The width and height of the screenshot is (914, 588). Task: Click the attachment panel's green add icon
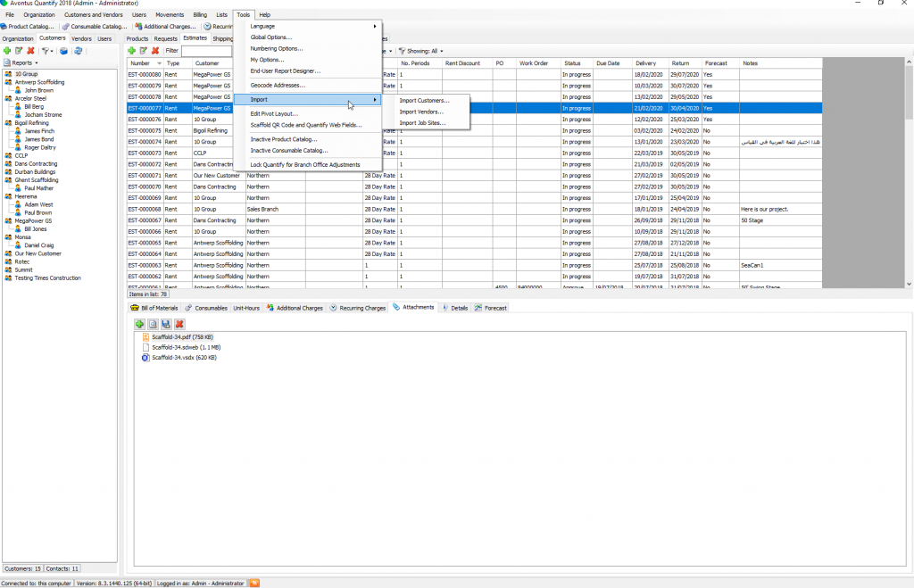pos(140,324)
